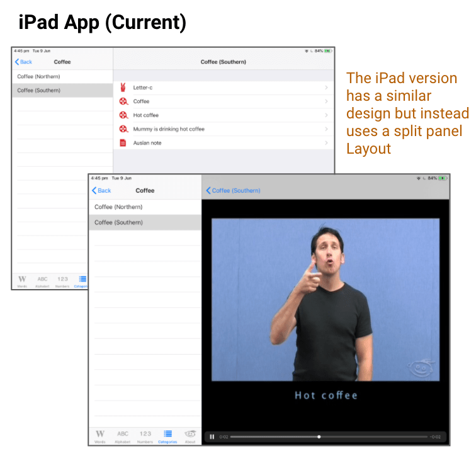This screenshot has height=456, width=476.
Task: Click the film reel icon beside Coffee
Action: [x=123, y=101]
